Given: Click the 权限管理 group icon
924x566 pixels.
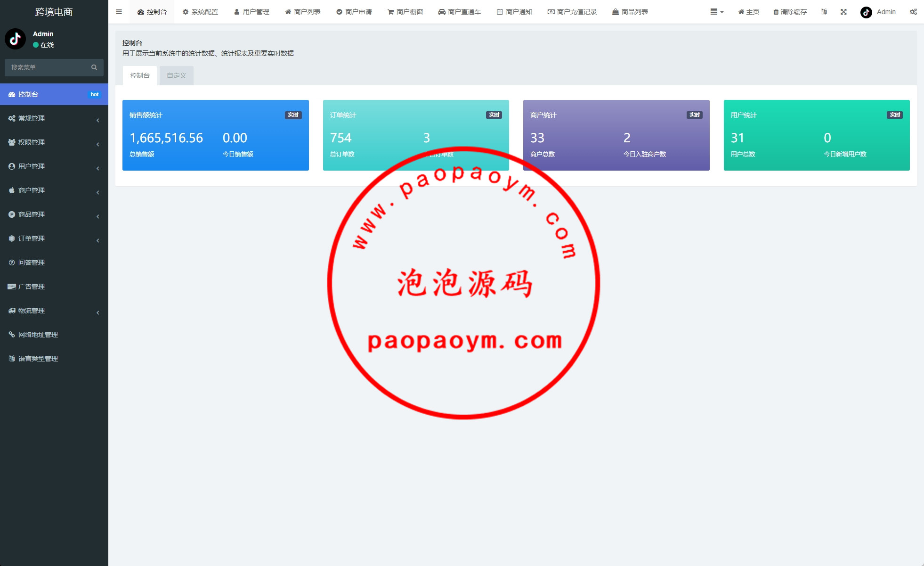Looking at the screenshot, I should (x=12, y=142).
